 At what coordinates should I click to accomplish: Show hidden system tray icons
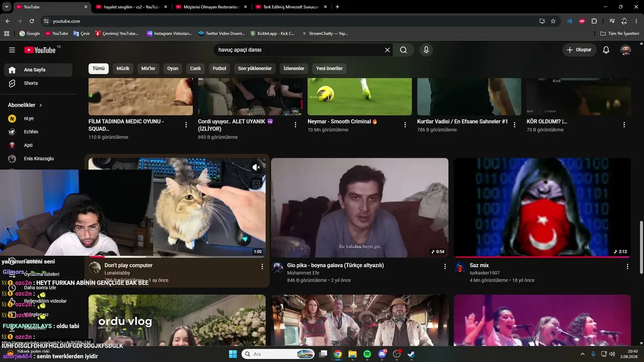coord(583,354)
